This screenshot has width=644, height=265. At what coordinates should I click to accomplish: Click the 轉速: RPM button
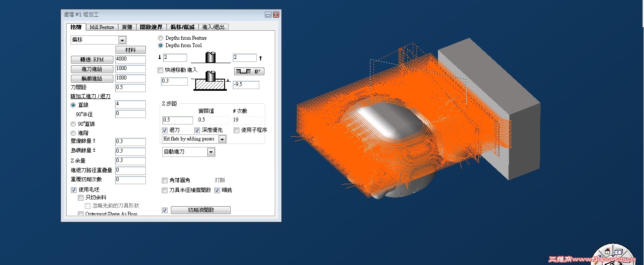[92, 60]
